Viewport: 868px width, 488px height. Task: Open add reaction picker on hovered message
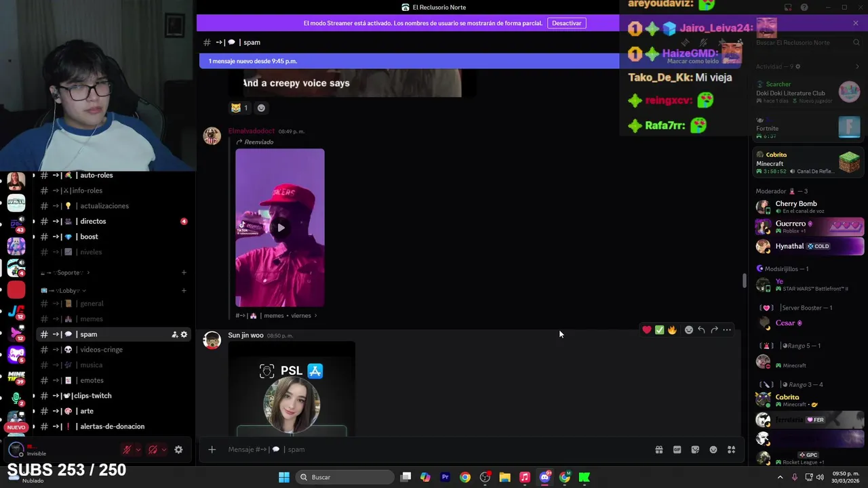[688, 330]
